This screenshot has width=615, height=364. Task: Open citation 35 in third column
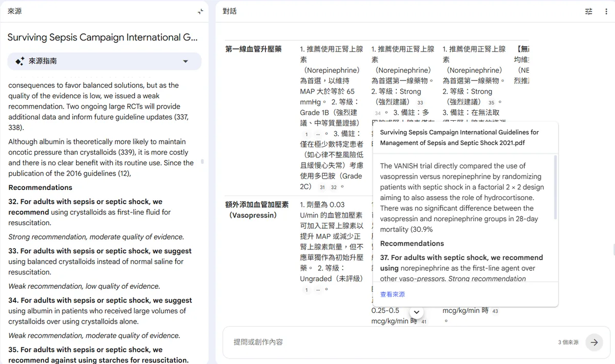pyautogui.click(x=491, y=103)
